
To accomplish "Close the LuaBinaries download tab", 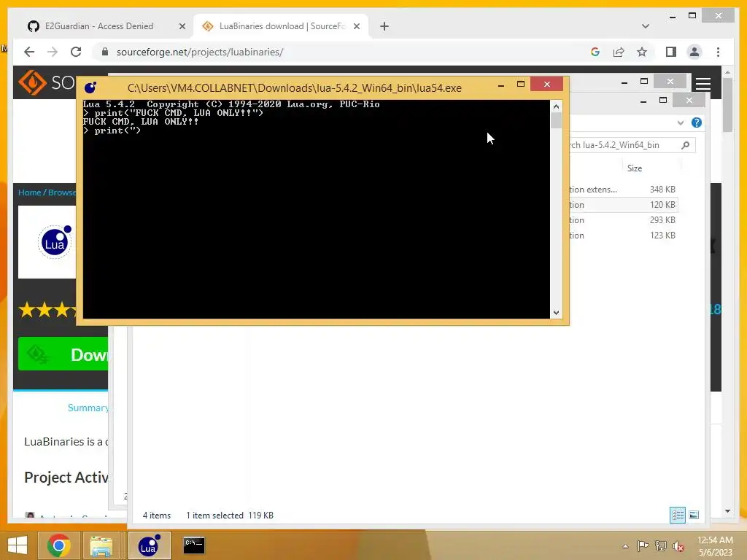I will click(x=356, y=26).
